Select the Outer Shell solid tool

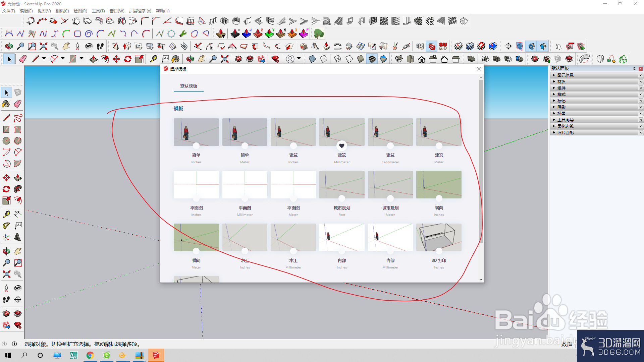(x=471, y=59)
